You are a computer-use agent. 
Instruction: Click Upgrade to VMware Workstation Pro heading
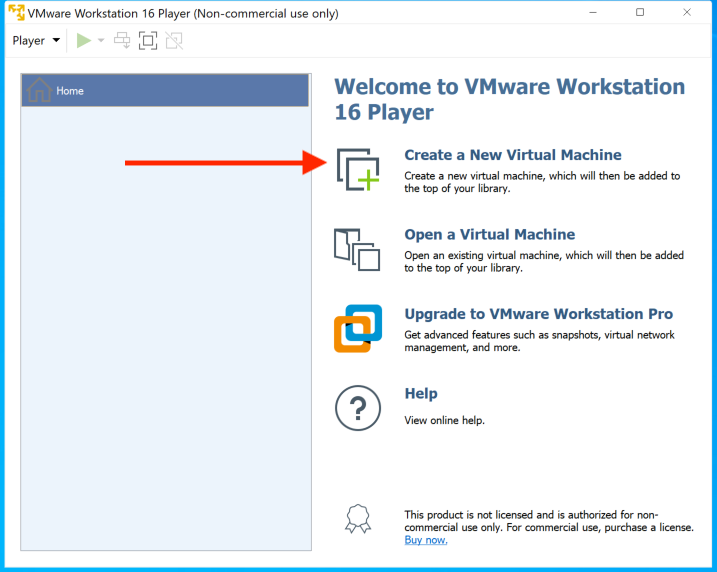pyautogui.click(x=538, y=314)
